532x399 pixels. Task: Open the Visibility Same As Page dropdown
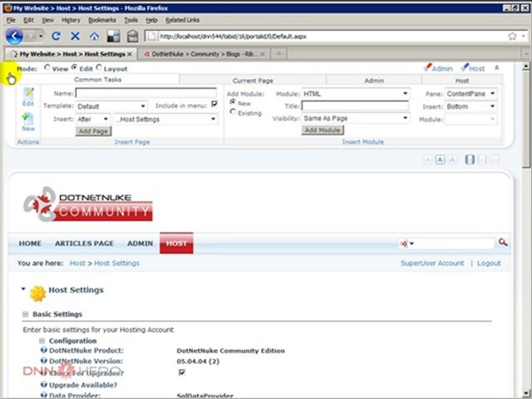355,119
